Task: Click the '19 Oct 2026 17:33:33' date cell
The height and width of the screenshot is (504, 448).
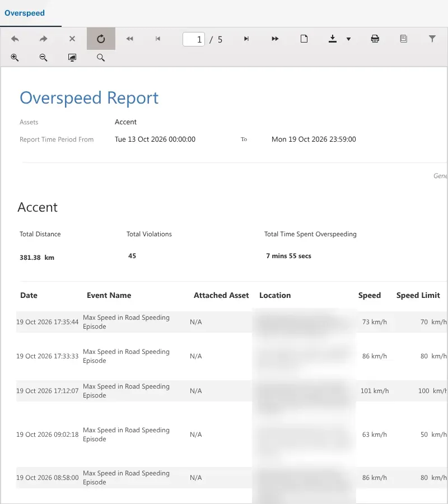Action: [x=47, y=356]
